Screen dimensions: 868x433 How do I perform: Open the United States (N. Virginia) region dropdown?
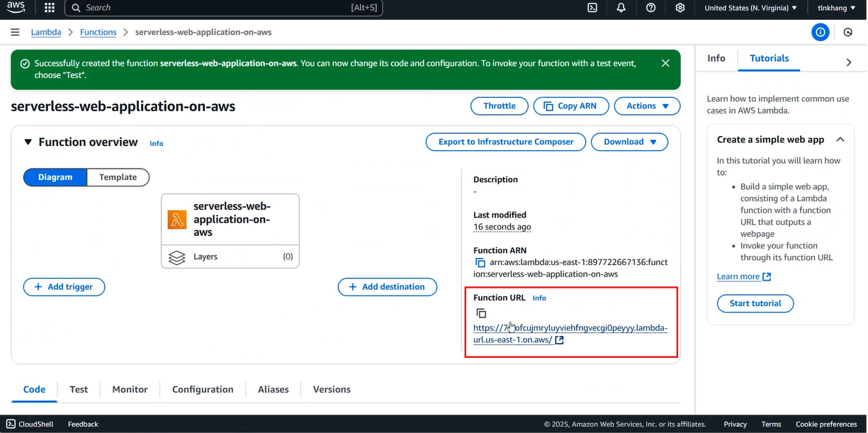750,8
